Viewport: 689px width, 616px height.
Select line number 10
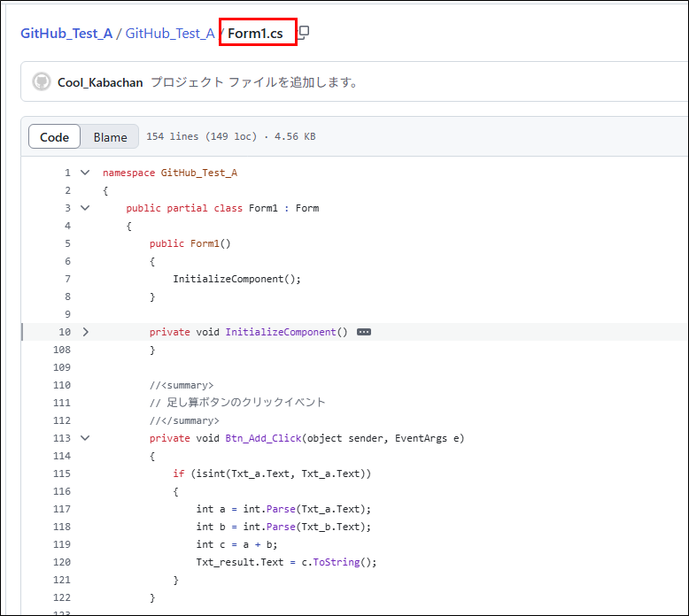[65, 332]
